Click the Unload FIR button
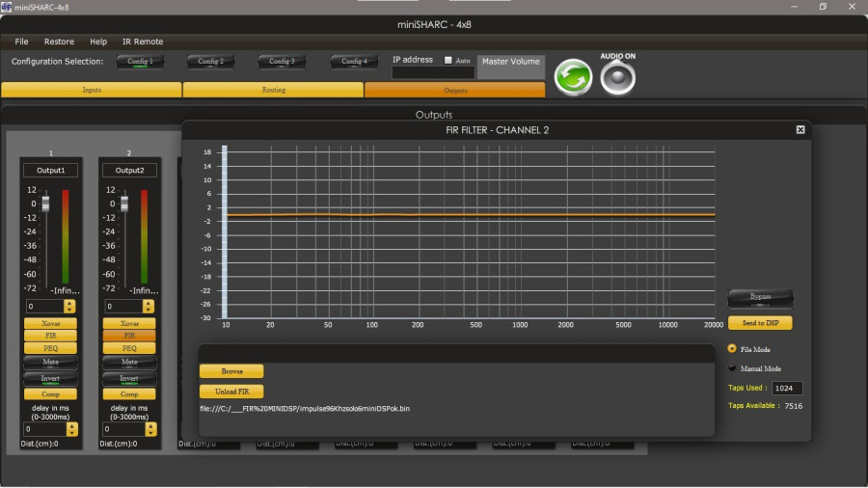Viewport: 868px width, 488px height. [231, 392]
